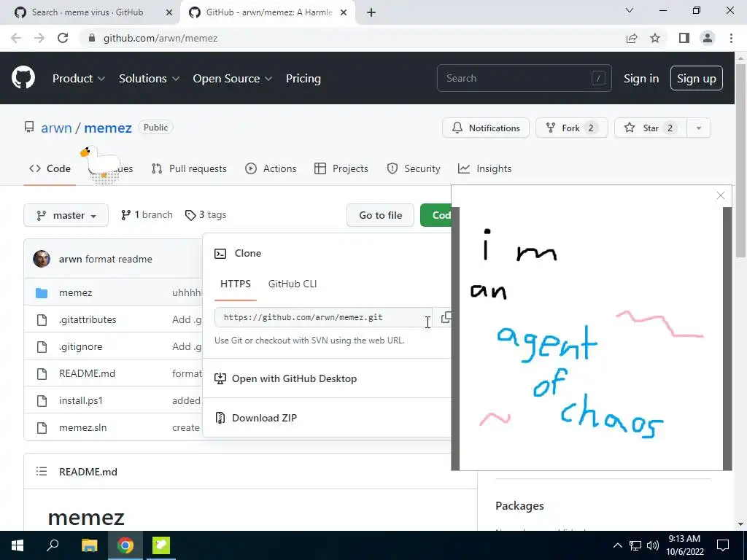The height and width of the screenshot is (560, 747).
Task: Click the GitHub Octocat logo
Action: pos(23,78)
